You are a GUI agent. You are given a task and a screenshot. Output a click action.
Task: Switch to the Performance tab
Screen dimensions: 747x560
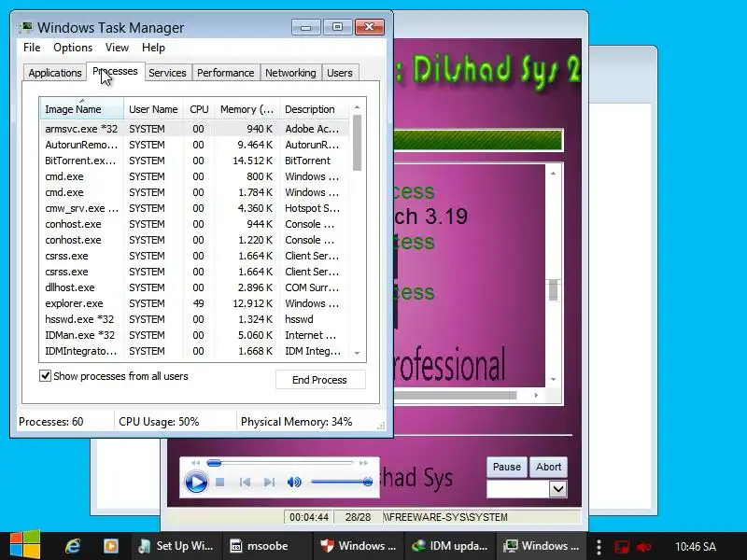(x=225, y=73)
